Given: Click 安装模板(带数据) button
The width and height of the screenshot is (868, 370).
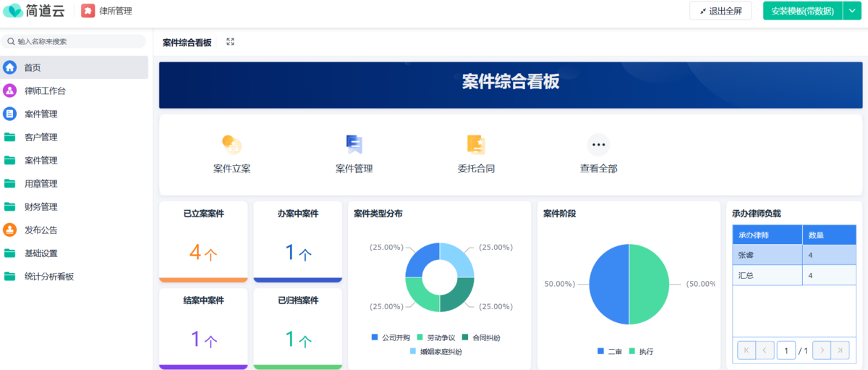Looking at the screenshot, I should coord(803,11).
